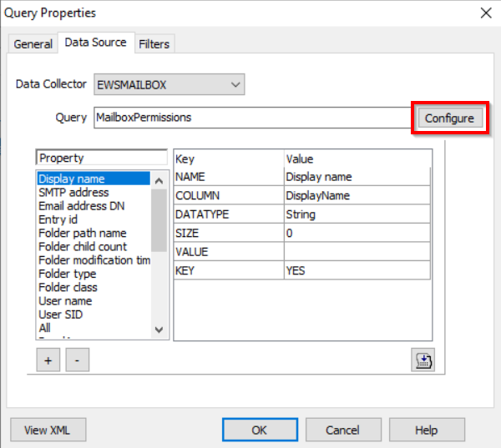Click the 'String' value cell
This screenshot has height=448, width=501.
(357, 214)
